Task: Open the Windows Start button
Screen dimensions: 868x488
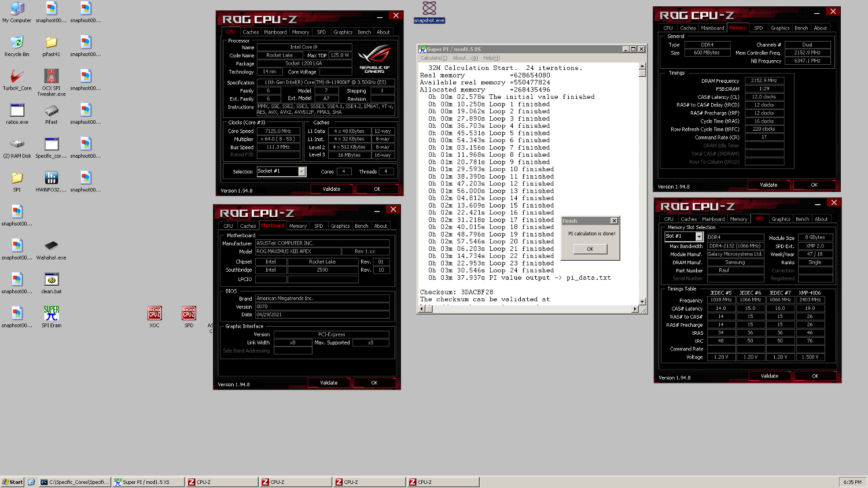Action: [13, 482]
